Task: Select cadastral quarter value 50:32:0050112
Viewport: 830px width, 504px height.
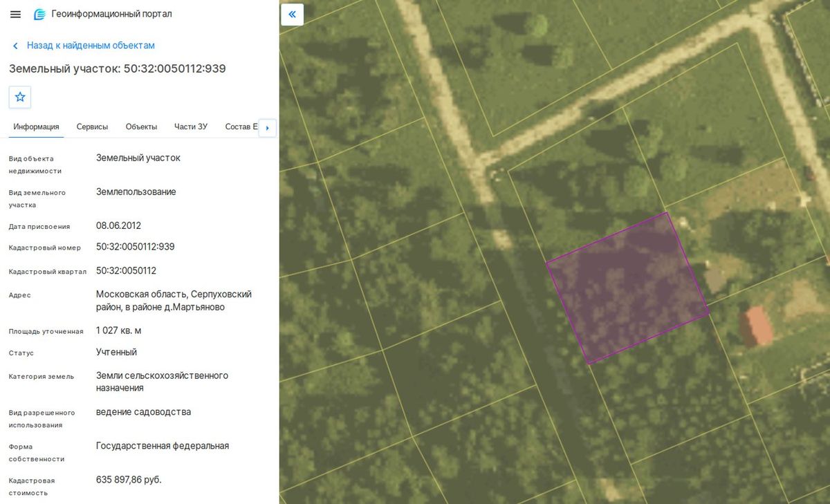Action: 127,270
